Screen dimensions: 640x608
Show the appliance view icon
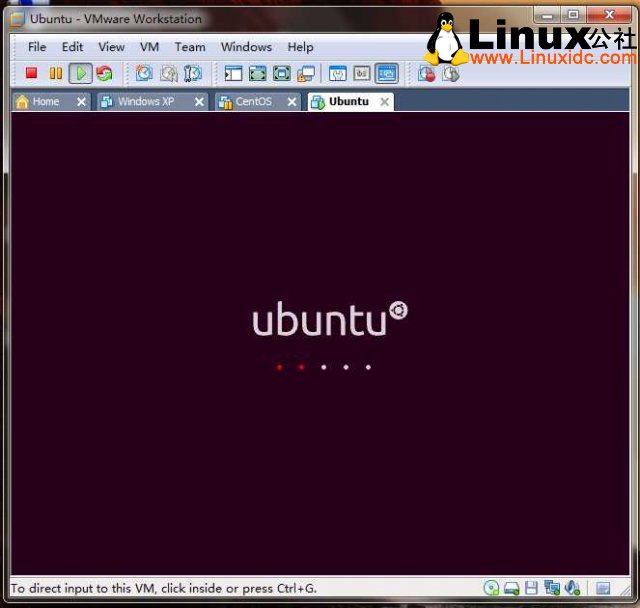click(362, 73)
